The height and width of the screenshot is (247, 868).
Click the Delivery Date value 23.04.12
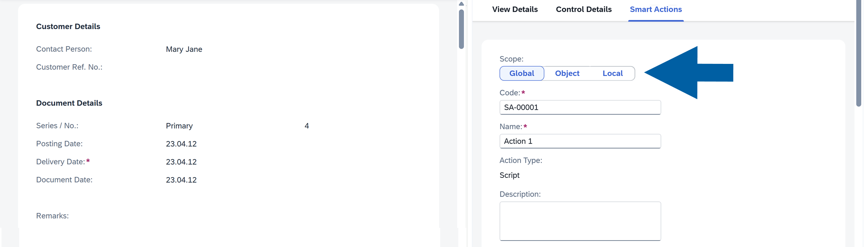181,161
